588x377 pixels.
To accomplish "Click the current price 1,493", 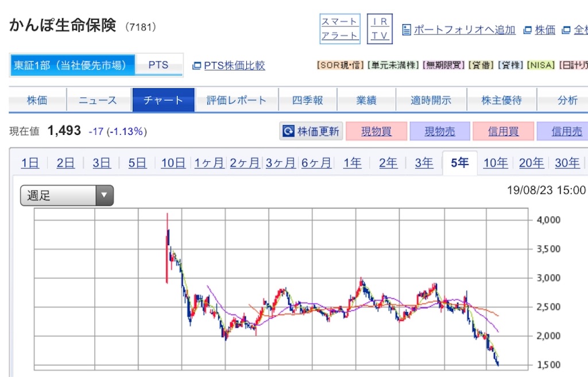I will coord(64,131).
